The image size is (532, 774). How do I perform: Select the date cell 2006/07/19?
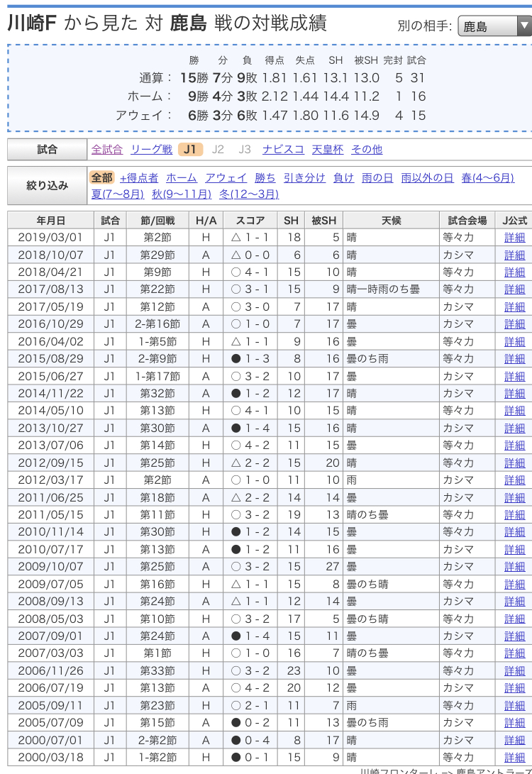[51, 687]
